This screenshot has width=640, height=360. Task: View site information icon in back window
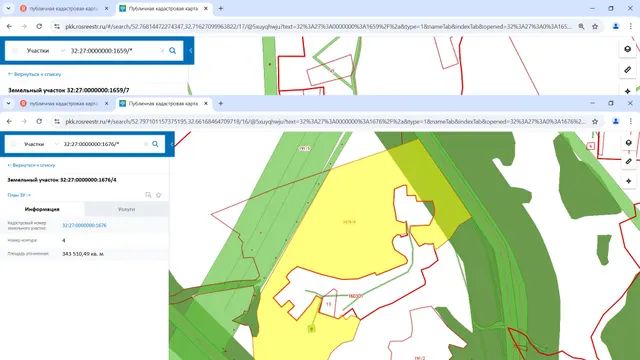pyautogui.click(x=57, y=26)
